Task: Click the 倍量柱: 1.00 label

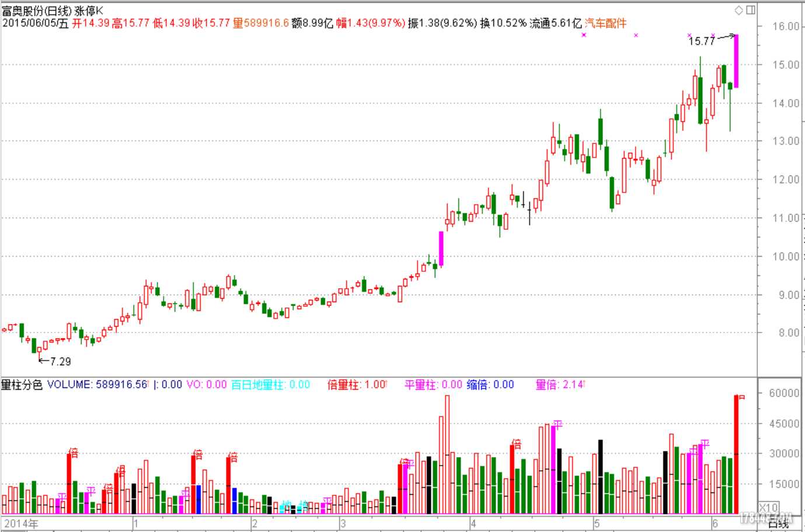Action: pos(357,384)
